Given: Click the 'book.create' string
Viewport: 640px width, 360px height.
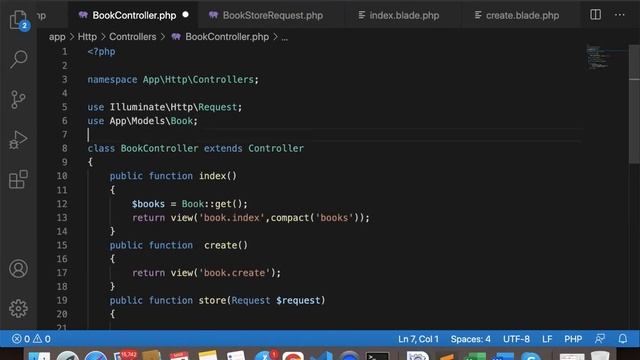Looking at the screenshot, I should (x=234, y=273).
